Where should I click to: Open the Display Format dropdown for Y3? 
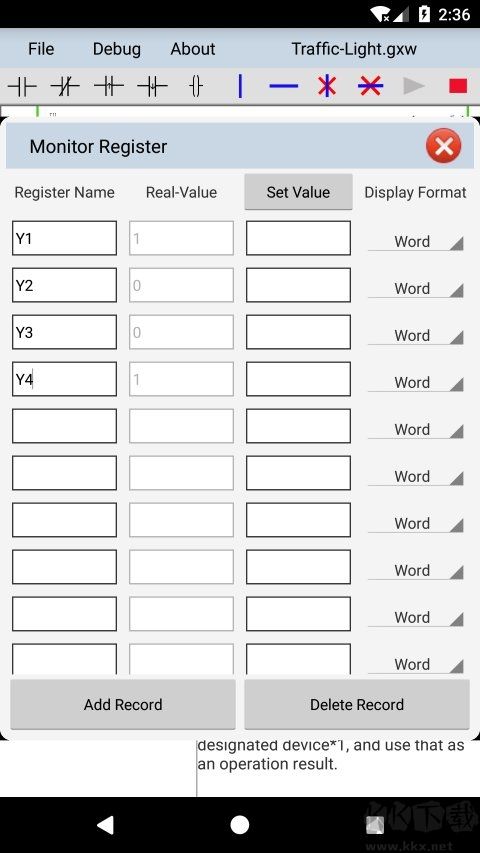[416, 335]
